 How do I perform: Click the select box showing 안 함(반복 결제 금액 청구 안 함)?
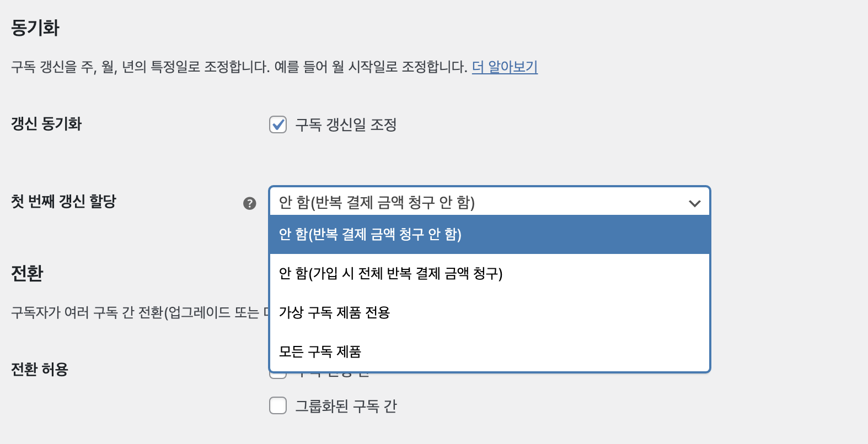pyautogui.click(x=490, y=202)
